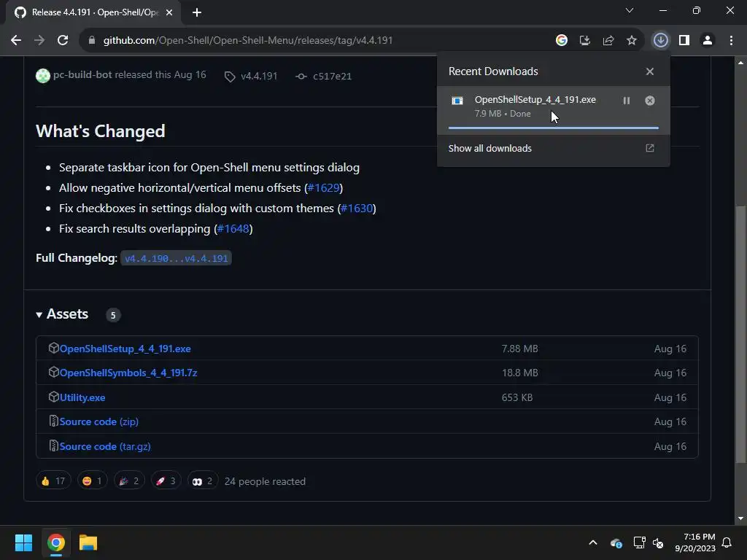This screenshot has height=560, width=747.
Task: Collapse the Assets section
Action: click(63, 314)
